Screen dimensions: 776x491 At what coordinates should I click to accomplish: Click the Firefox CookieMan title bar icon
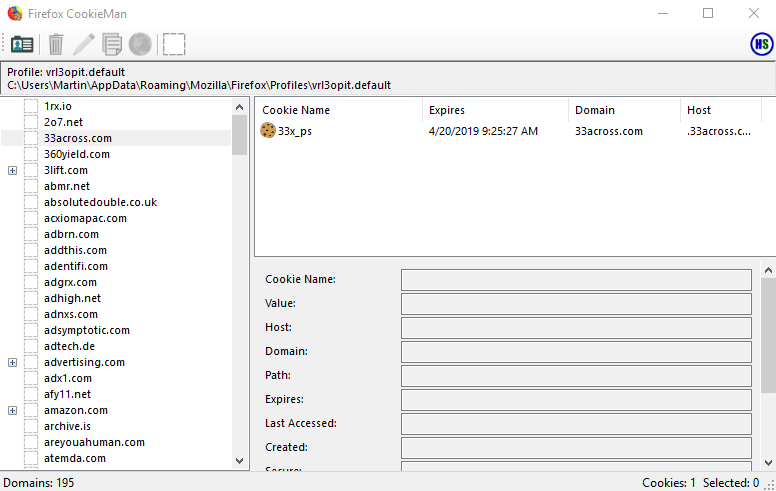(15, 13)
